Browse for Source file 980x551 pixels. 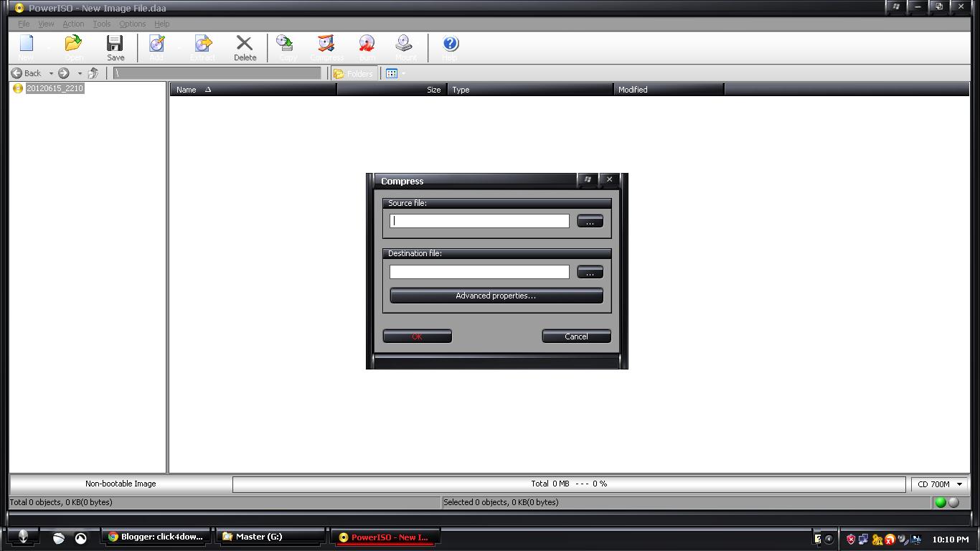click(590, 222)
